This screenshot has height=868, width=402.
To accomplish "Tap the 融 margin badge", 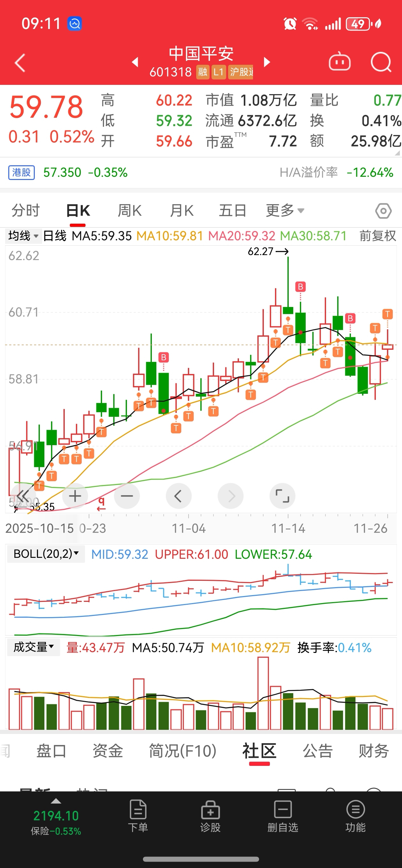I will click(x=203, y=72).
